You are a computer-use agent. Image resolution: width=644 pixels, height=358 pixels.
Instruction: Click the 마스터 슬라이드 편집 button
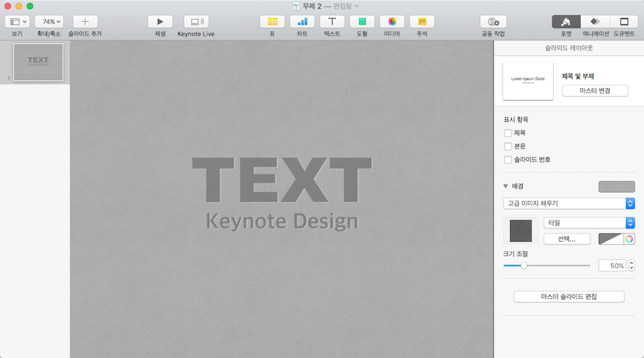(x=569, y=297)
